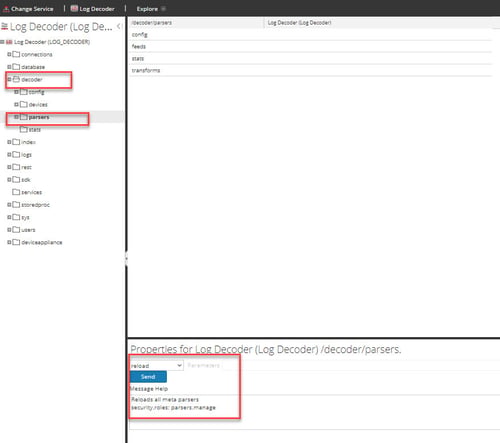Screen dimensions: 500x443
Task: Open the Explore menu dropdown icon
Action: click(163, 9)
